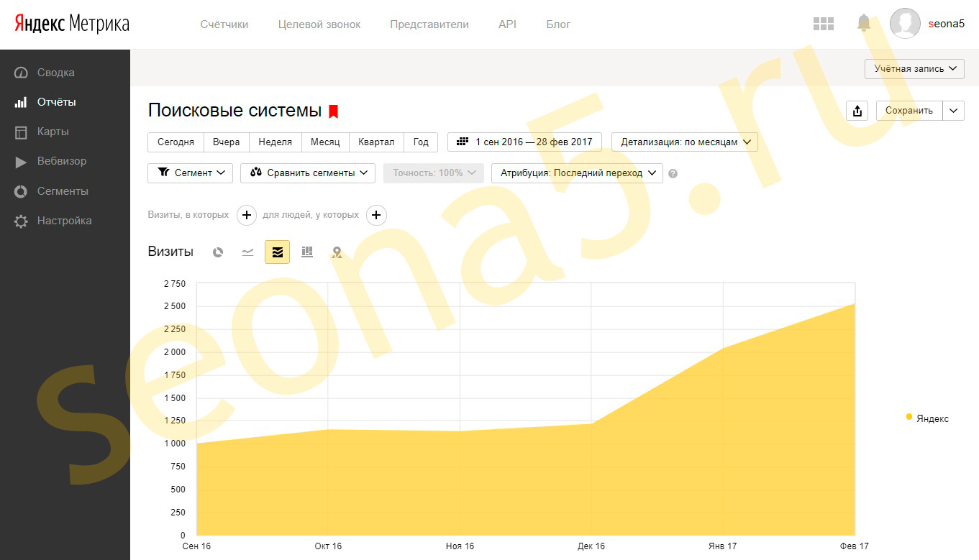Screen dimensions: 979x560
Task: Go to Целевой звонок in top navigation
Action: pyautogui.click(x=319, y=24)
